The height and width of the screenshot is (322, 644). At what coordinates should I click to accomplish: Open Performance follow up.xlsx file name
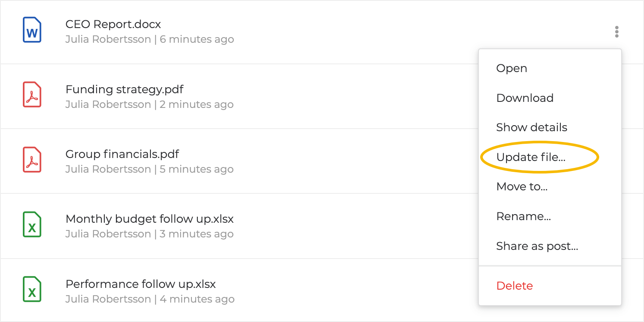click(141, 284)
